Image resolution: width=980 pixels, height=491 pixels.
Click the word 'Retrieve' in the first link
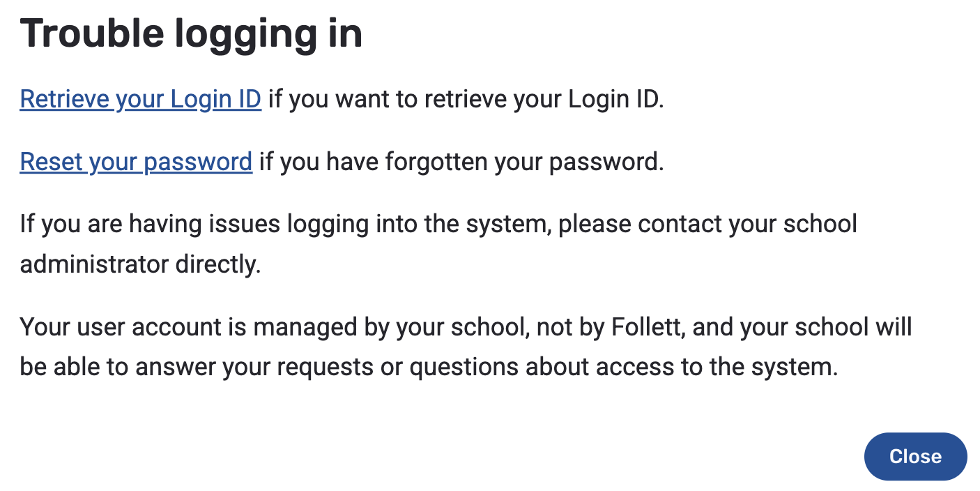pyautogui.click(x=65, y=99)
